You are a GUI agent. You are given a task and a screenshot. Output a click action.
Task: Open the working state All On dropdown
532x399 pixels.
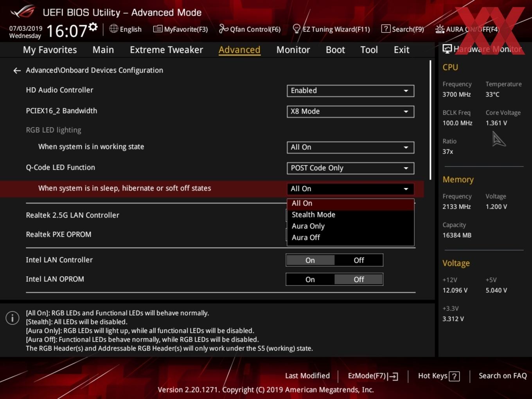point(350,147)
